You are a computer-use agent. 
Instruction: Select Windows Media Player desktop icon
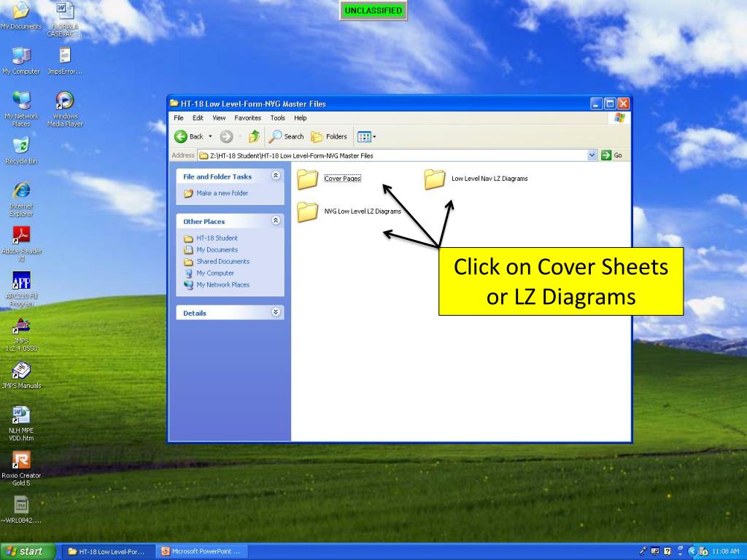coord(65,109)
